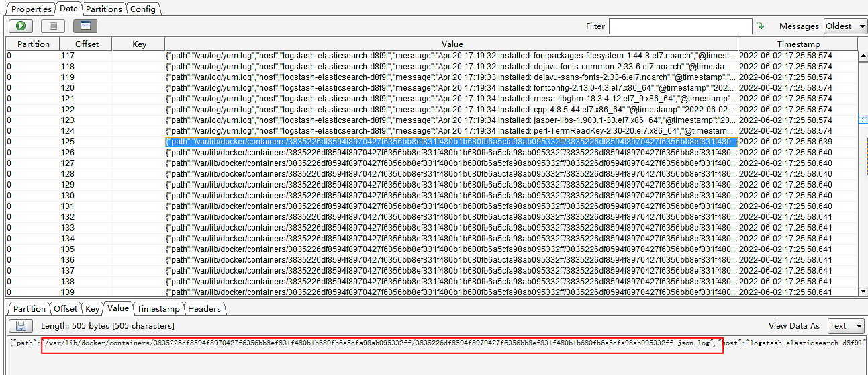The height and width of the screenshot is (375, 868).
Task: Expand the View Data As Text dropdown
Action: (x=846, y=326)
